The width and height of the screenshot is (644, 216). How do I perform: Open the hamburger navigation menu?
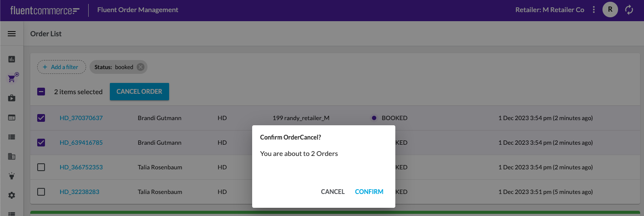click(12, 34)
